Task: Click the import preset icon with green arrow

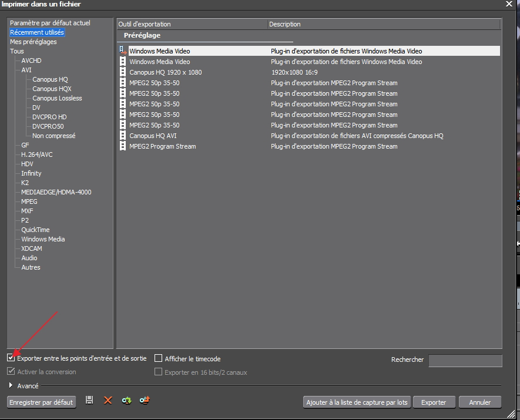Action: pos(126,401)
